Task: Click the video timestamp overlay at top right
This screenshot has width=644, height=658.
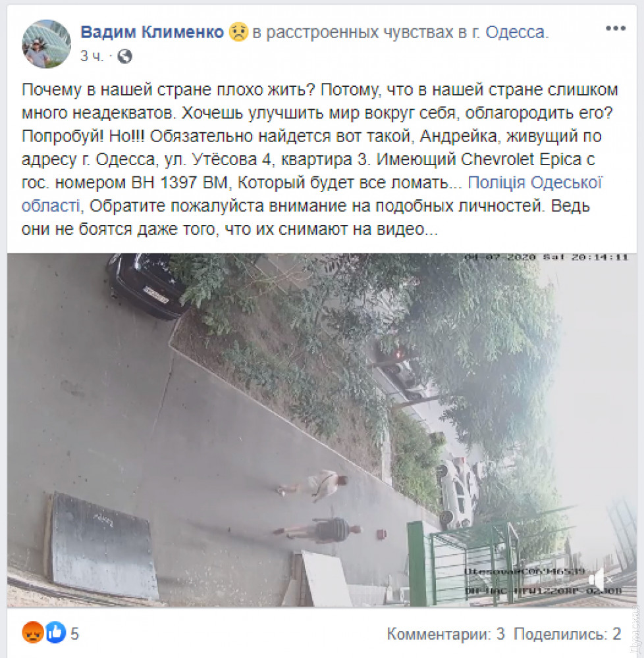Action: 546,257
